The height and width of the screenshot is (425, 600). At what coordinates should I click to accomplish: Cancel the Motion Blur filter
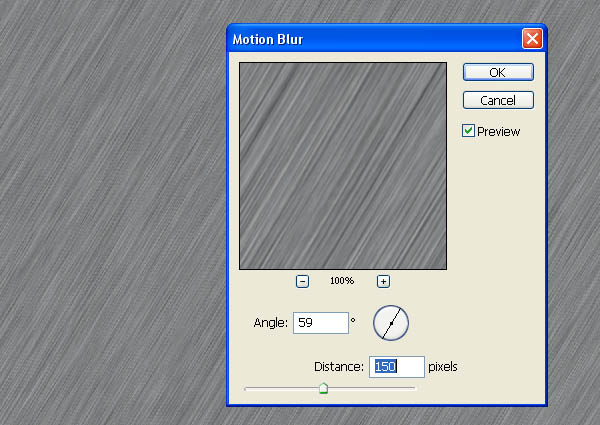pyautogui.click(x=498, y=100)
